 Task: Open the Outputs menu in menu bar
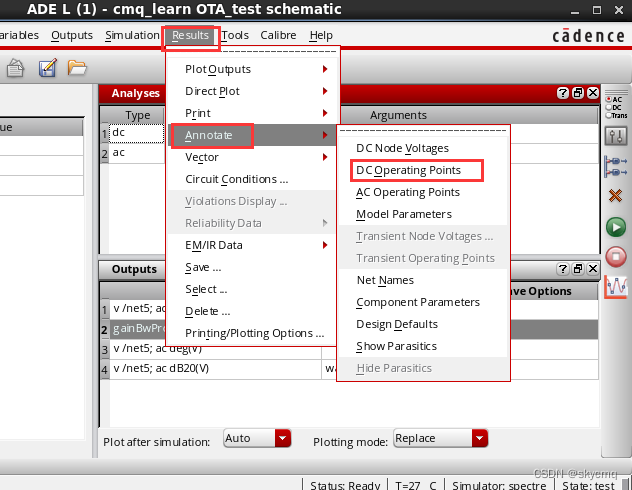point(72,35)
